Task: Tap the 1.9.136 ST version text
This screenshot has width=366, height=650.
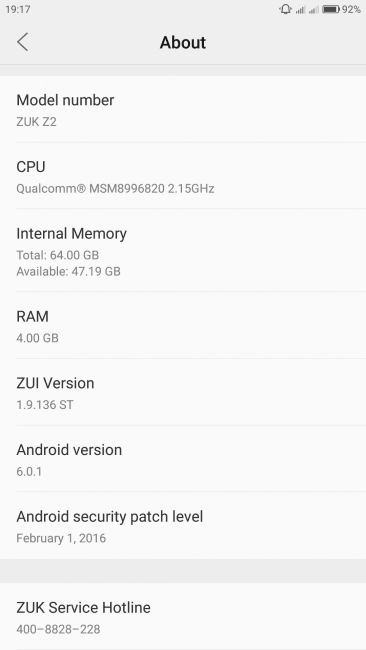Action: click(45, 405)
